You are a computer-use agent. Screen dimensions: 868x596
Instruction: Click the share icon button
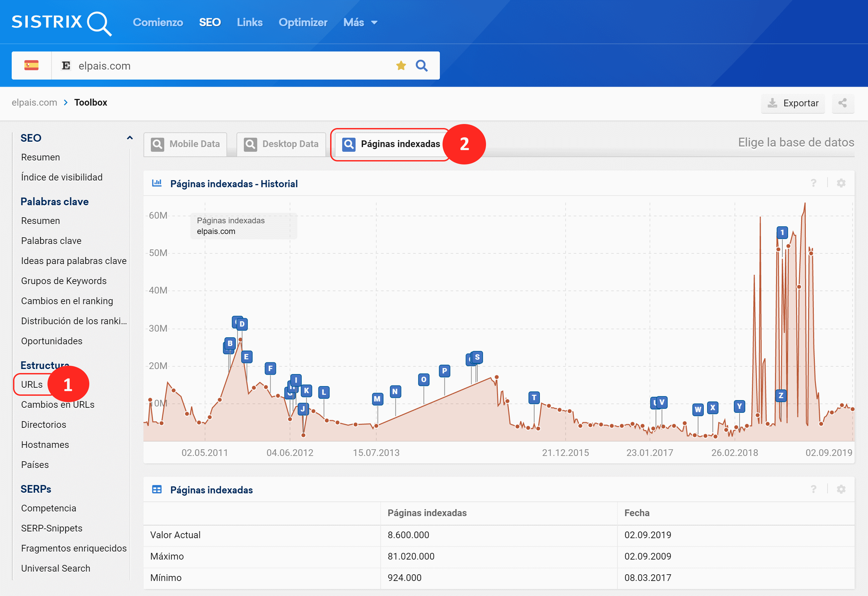click(843, 103)
